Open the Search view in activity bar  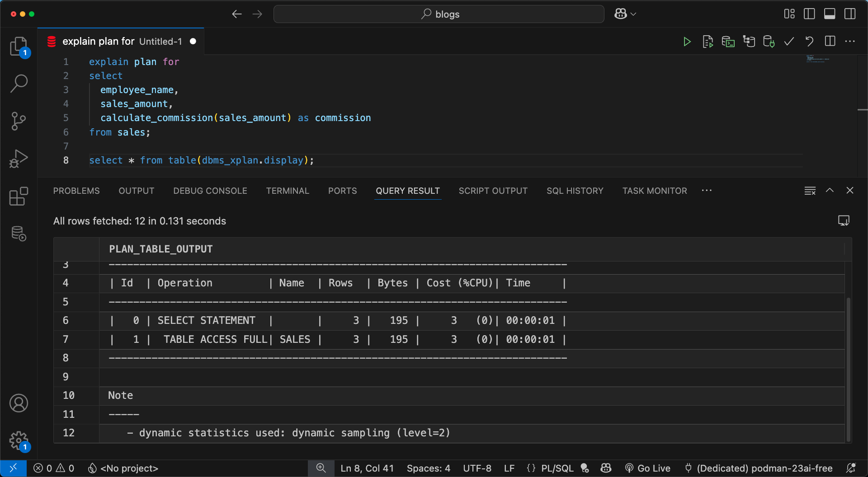(x=19, y=84)
